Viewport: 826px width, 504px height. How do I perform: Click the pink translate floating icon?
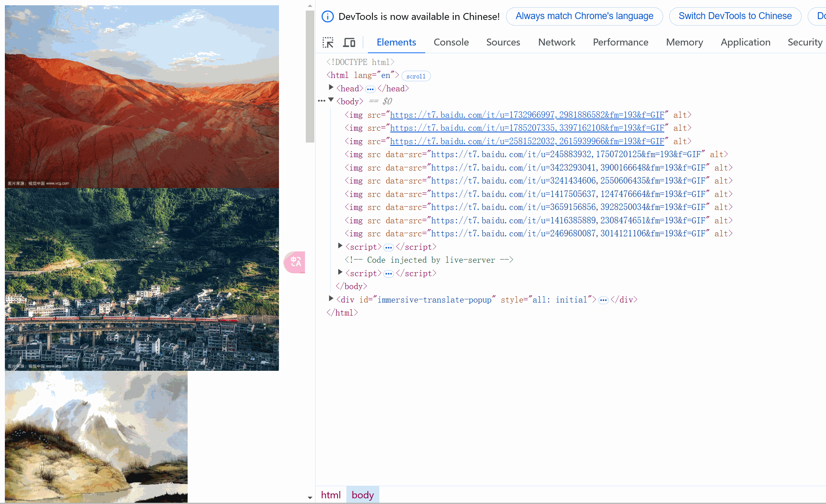[x=294, y=263]
